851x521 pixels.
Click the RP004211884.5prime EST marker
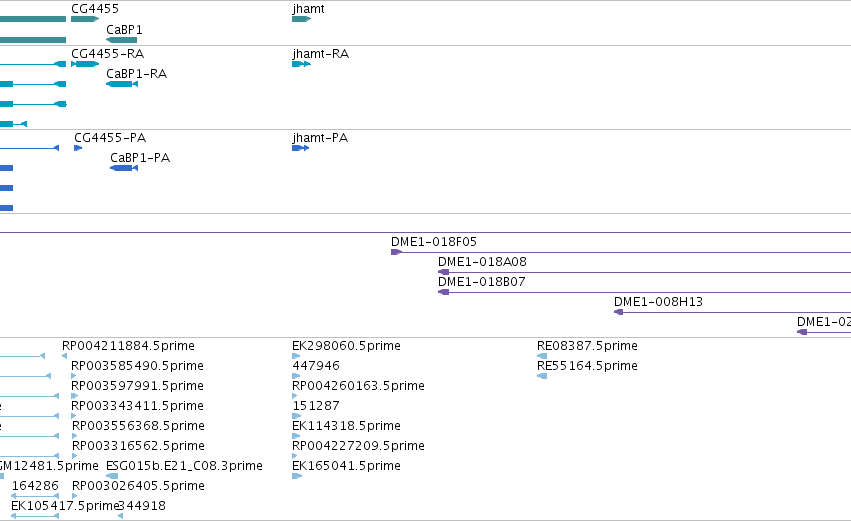click(65, 356)
